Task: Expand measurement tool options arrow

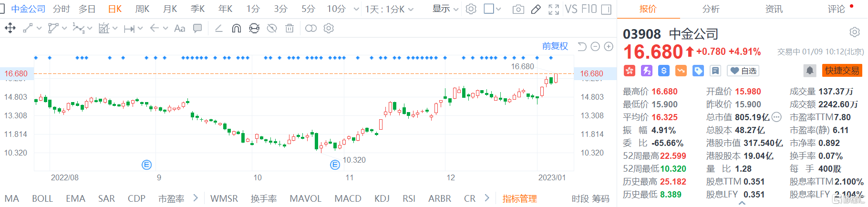Action: click(x=140, y=29)
